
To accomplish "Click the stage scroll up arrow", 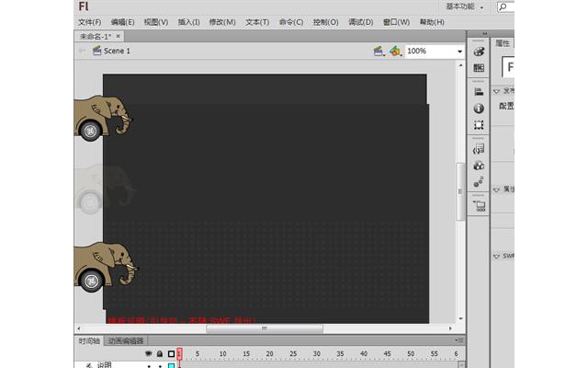I will (x=460, y=65).
